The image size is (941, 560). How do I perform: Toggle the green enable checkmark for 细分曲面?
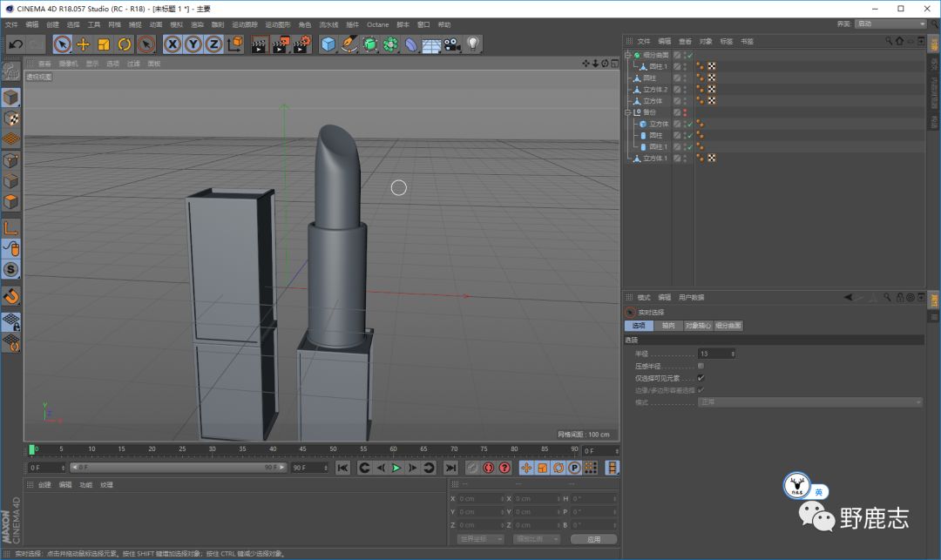689,55
